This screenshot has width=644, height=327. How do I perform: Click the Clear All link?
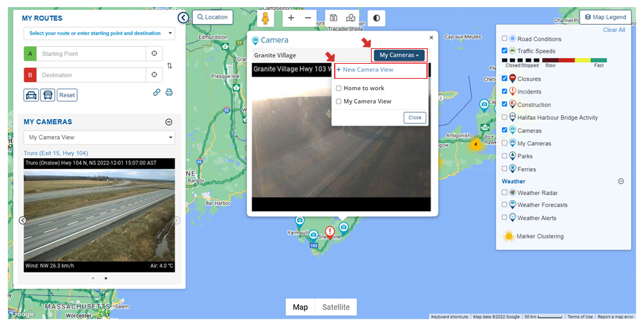point(614,30)
